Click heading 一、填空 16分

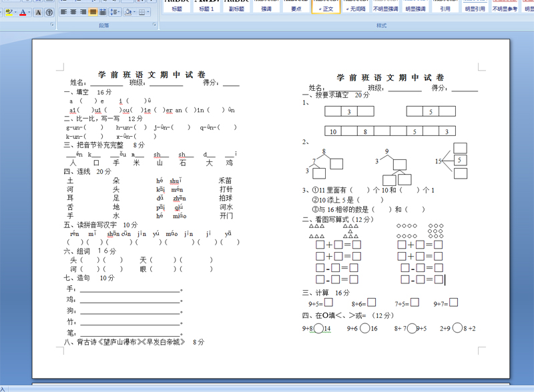point(87,92)
